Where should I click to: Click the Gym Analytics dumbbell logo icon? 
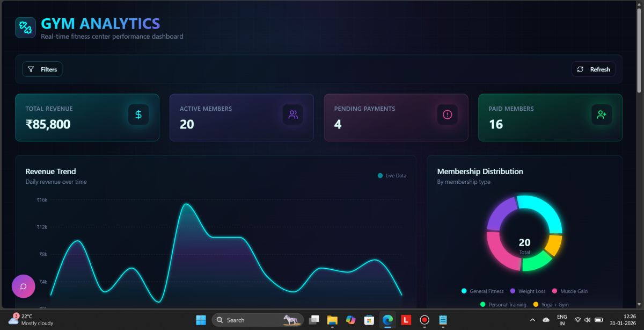pos(25,27)
